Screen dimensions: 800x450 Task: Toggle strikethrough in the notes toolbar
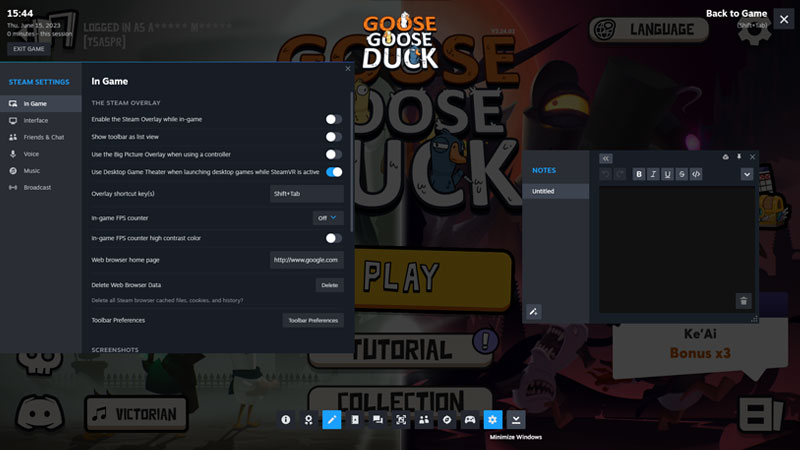coord(682,174)
